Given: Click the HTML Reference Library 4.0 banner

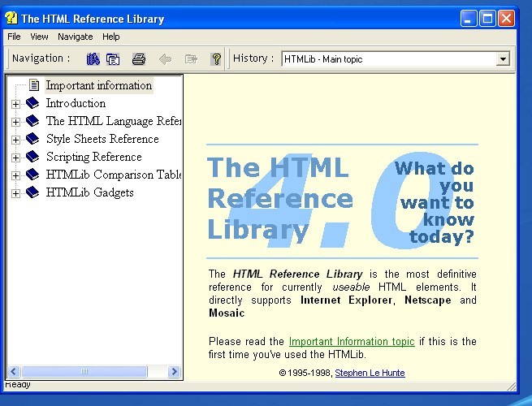Looking at the screenshot, I should (x=342, y=201).
